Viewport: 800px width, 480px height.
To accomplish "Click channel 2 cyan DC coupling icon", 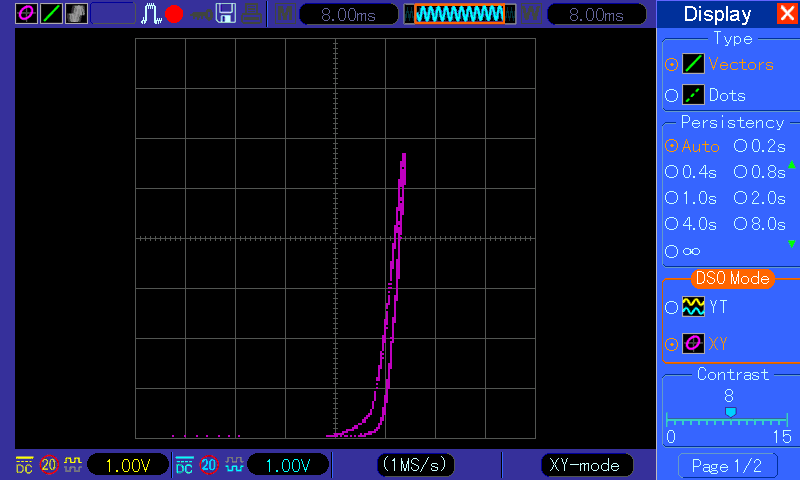I will tap(184, 465).
